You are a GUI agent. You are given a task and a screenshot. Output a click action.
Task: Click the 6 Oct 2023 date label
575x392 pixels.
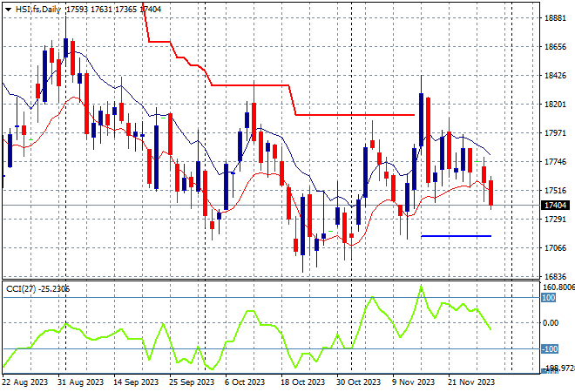[x=245, y=382]
